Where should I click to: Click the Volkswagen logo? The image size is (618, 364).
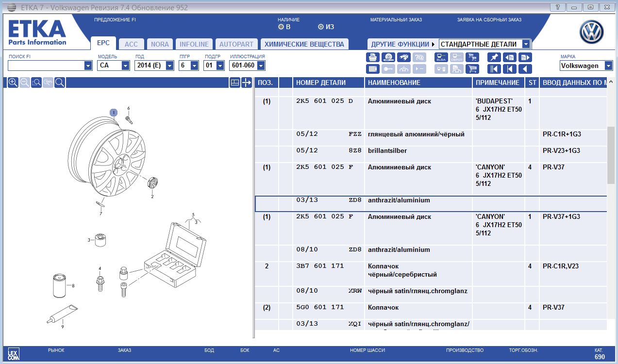pyautogui.click(x=591, y=33)
